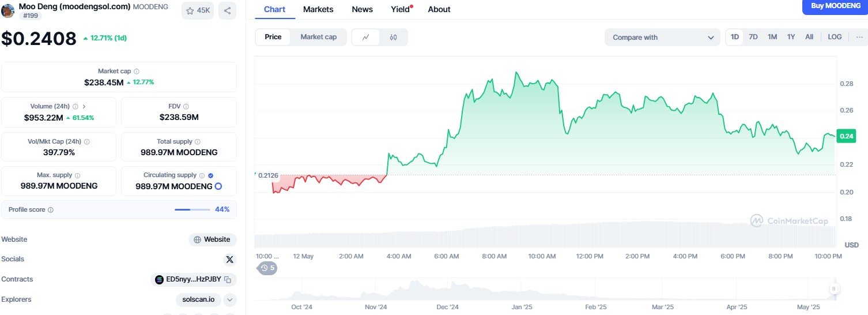This screenshot has height=315, width=868.
Task: Switch to the Markets tab
Action: (318, 9)
